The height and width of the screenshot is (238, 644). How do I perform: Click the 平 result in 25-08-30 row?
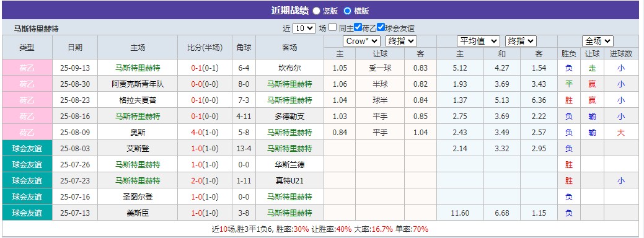pos(569,84)
